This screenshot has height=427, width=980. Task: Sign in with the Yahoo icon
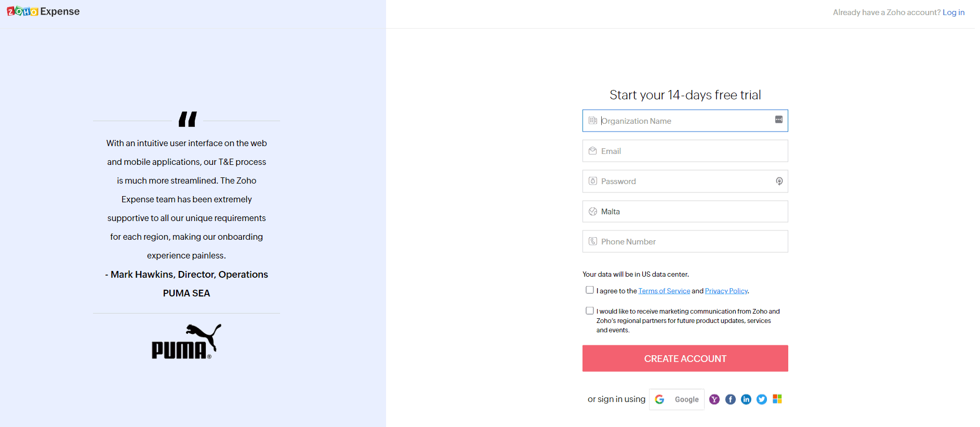[714, 399]
